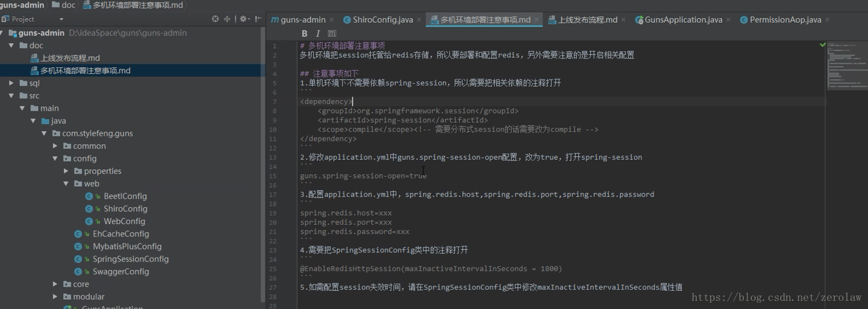Select 多机环境部署注意事项.md in the project tree
The image size is (868, 309).
(x=80, y=70)
